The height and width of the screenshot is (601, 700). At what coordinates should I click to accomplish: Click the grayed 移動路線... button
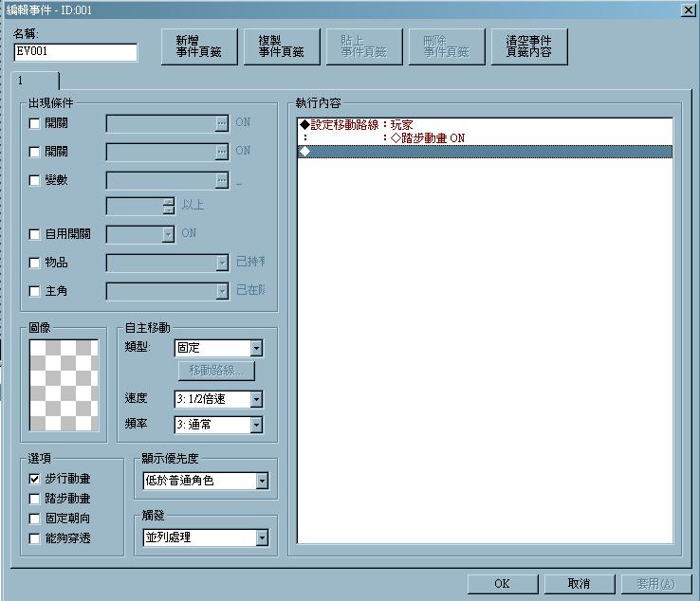(x=216, y=371)
